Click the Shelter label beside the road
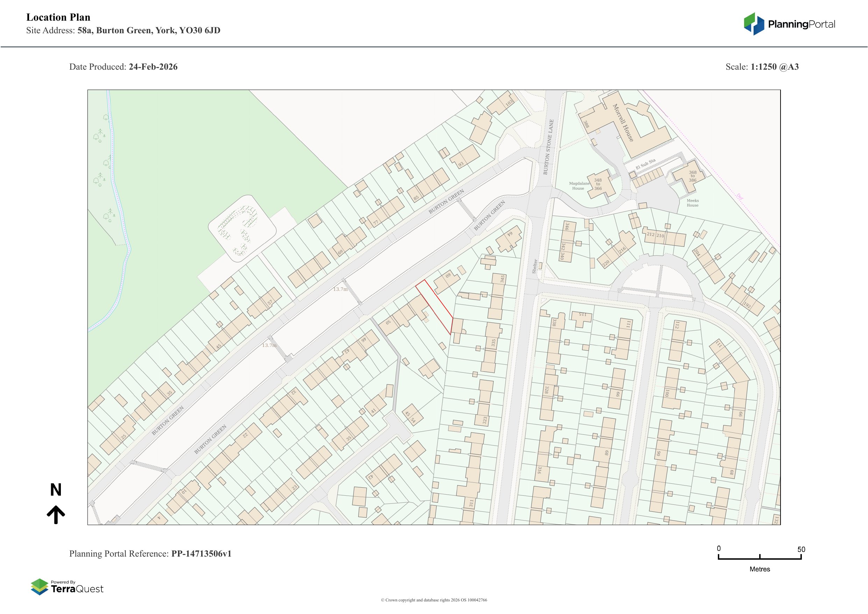 pos(535,266)
